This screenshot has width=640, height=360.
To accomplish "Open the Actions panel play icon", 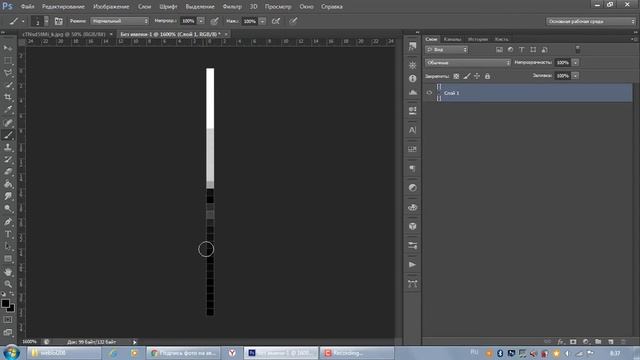I will [x=412, y=264].
